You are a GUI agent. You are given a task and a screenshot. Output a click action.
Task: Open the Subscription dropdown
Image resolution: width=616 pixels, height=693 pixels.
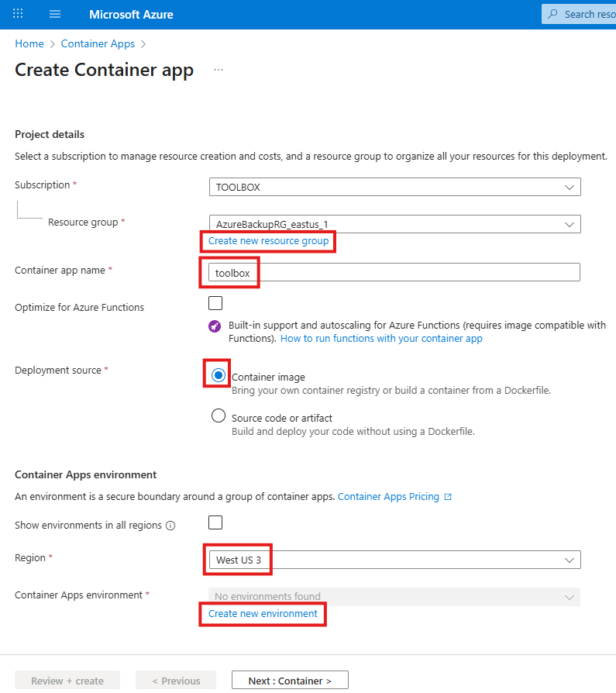coord(394,187)
